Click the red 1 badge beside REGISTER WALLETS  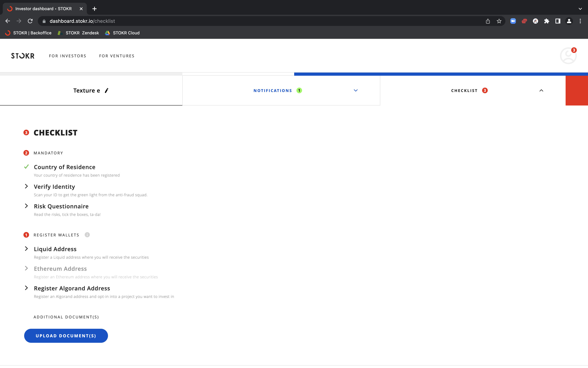[x=26, y=235]
